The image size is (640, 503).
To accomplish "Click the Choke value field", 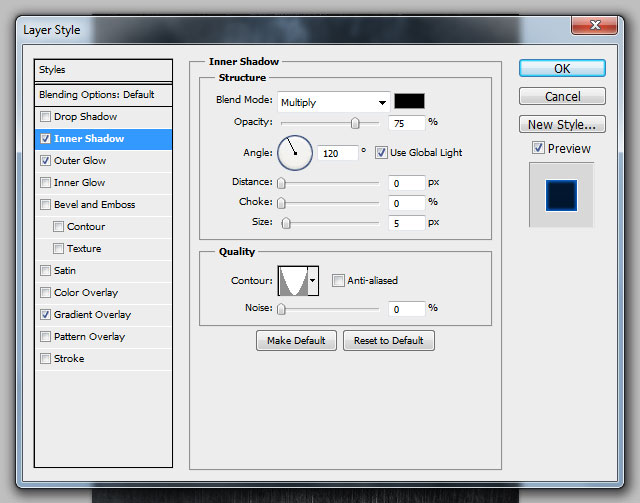I will [x=407, y=203].
